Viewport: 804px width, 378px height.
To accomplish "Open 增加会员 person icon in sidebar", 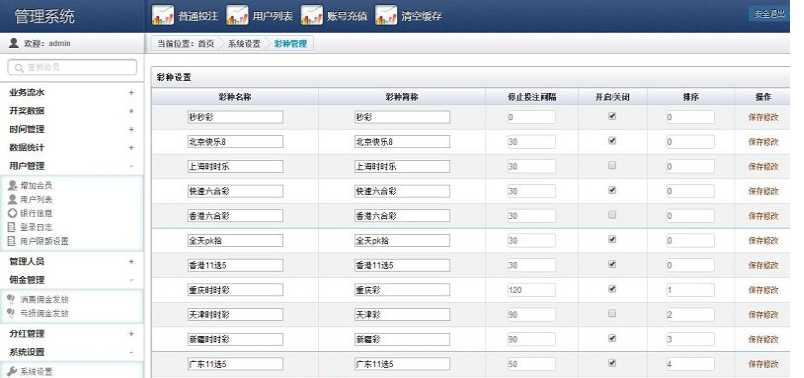I will [13, 185].
